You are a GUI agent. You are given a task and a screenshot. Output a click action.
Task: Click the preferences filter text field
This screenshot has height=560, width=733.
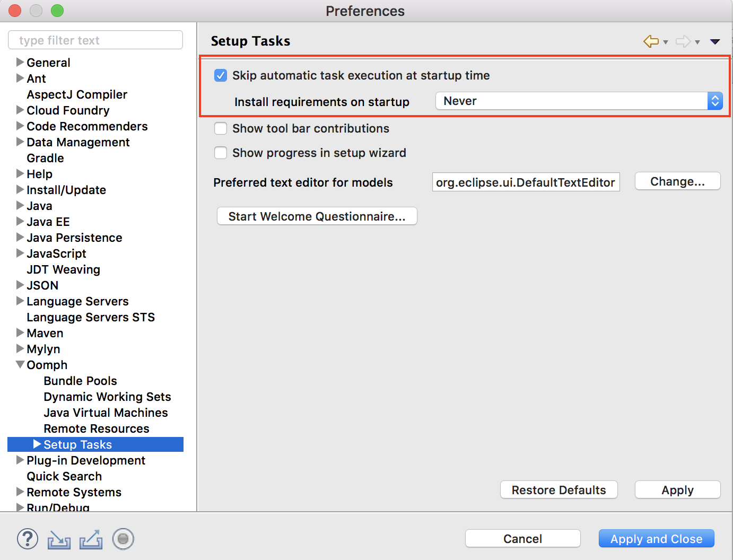(95, 40)
